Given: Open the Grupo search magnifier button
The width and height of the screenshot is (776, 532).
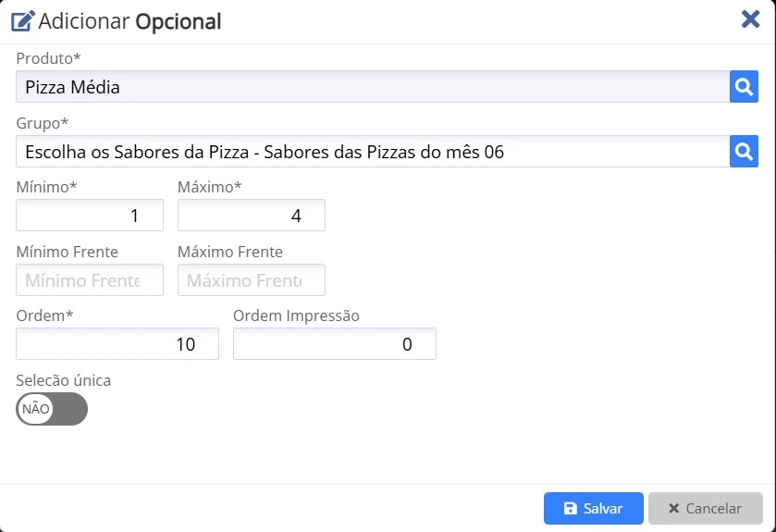Looking at the screenshot, I should click(x=744, y=151).
